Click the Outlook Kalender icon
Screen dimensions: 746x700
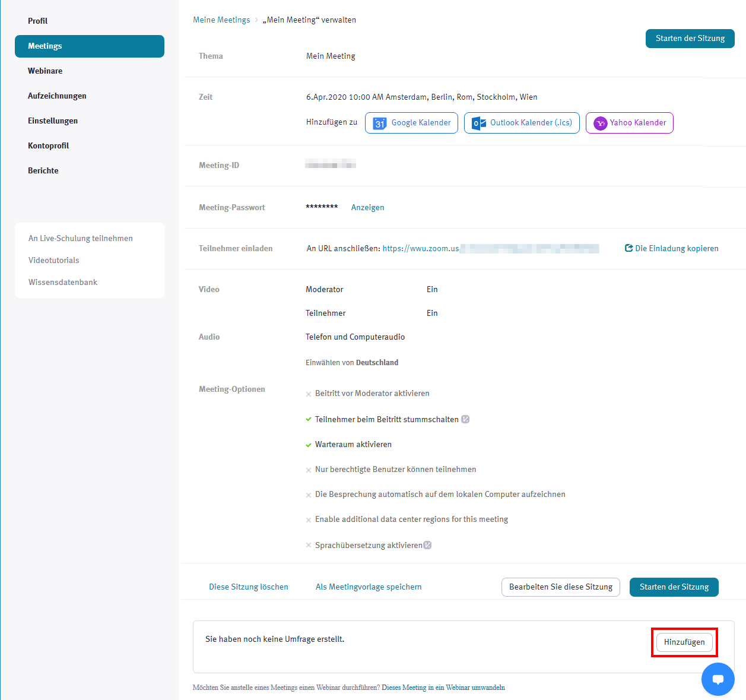coord(479,123)
